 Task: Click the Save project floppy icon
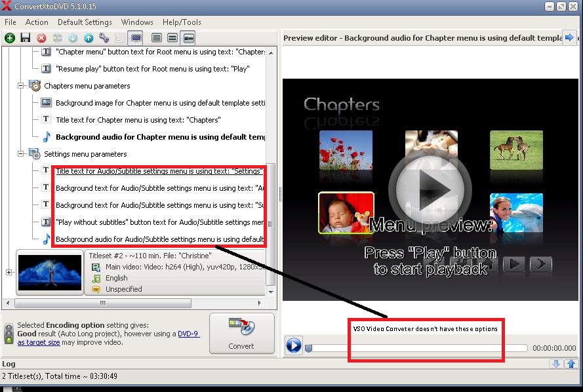click(26, 38)
